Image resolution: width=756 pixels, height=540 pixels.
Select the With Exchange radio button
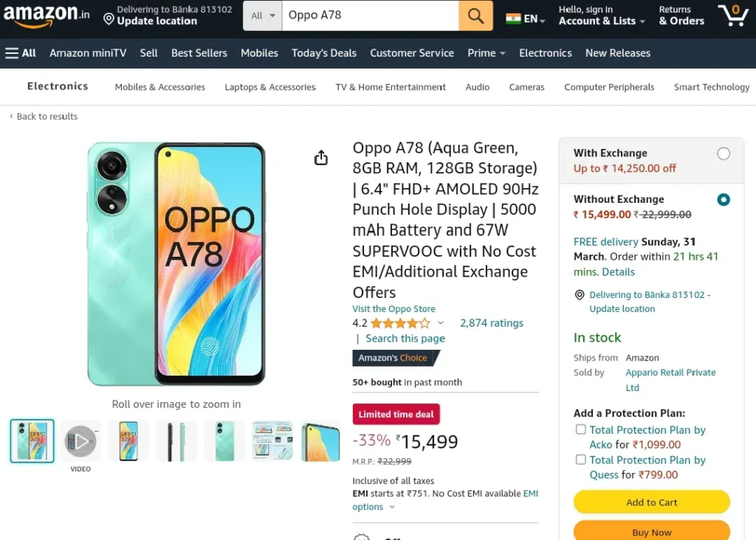coord(724,153)
